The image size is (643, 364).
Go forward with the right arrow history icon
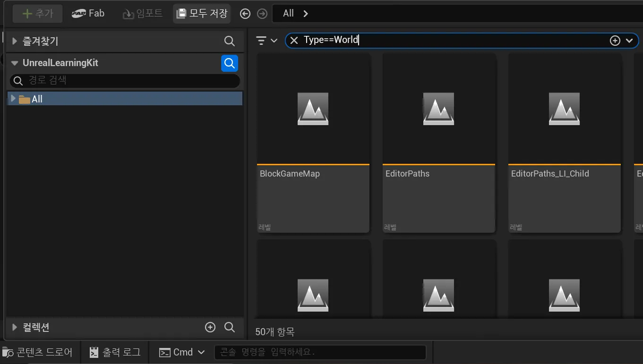tap(262, 14)
